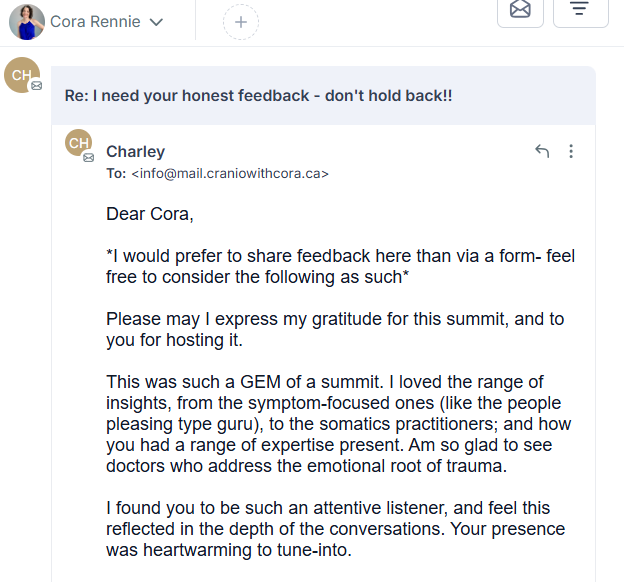Click the dashed circle plus icon

coord(241,21)
